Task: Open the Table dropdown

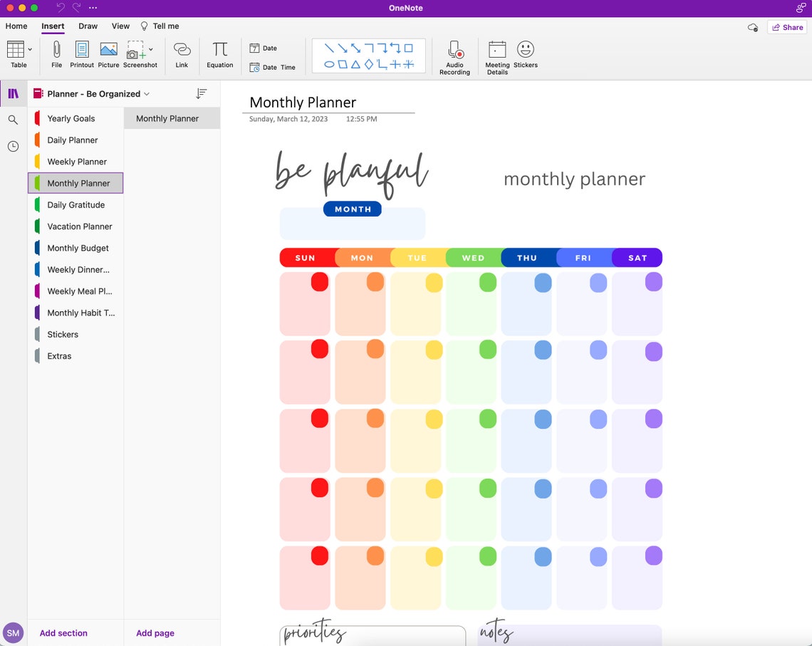Action: click(28, 48)
